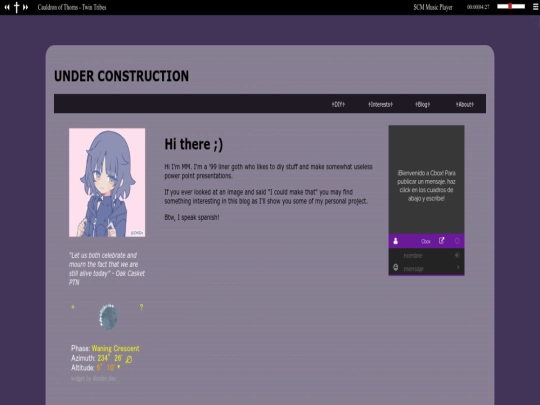Open the Interests navigation menu item
This screenshot has width=540, height=405.
coord(380,104)
